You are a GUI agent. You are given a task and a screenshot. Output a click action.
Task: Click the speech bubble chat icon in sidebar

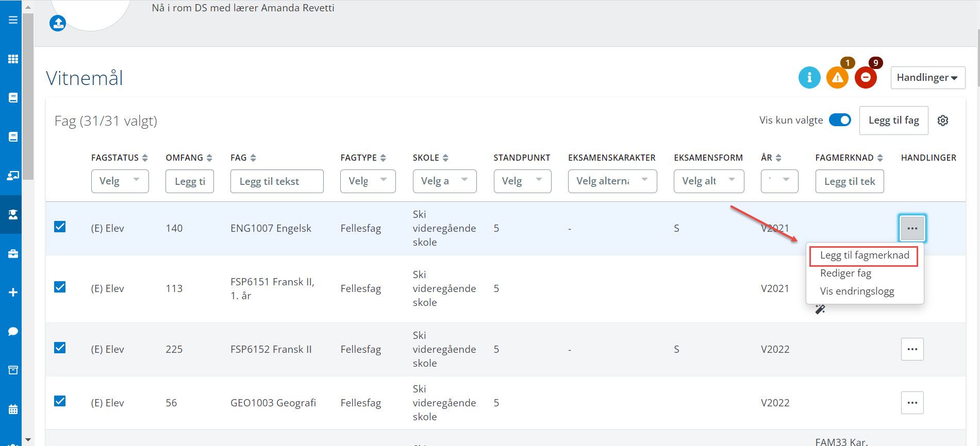coord(13,331)
